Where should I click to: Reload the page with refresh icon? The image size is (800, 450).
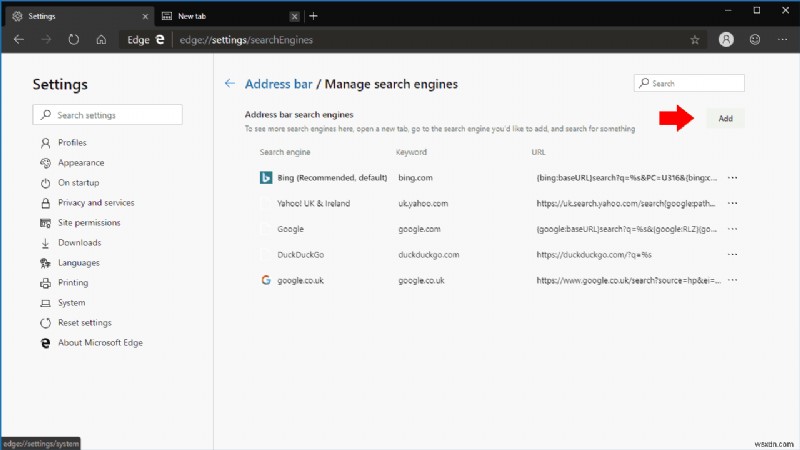click(74, 39)
